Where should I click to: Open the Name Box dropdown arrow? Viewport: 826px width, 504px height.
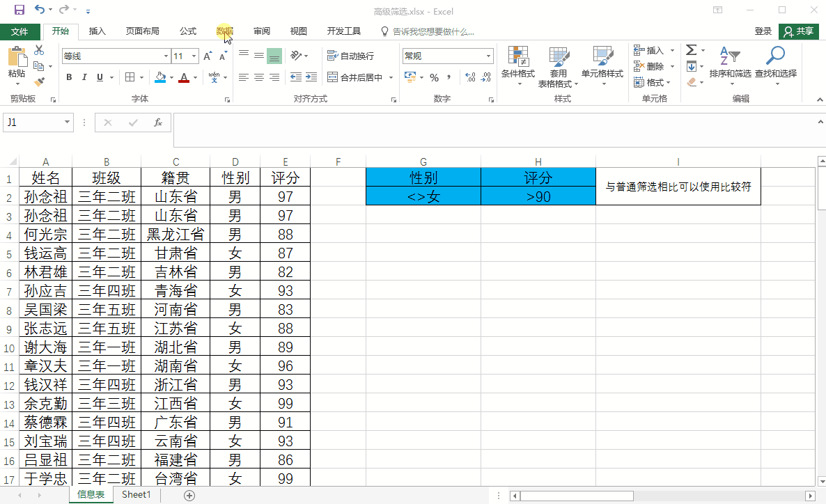point(68,123)
